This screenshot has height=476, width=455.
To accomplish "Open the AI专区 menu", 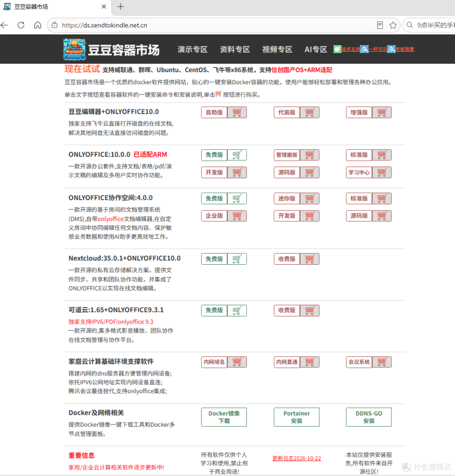I will [316, 50].
